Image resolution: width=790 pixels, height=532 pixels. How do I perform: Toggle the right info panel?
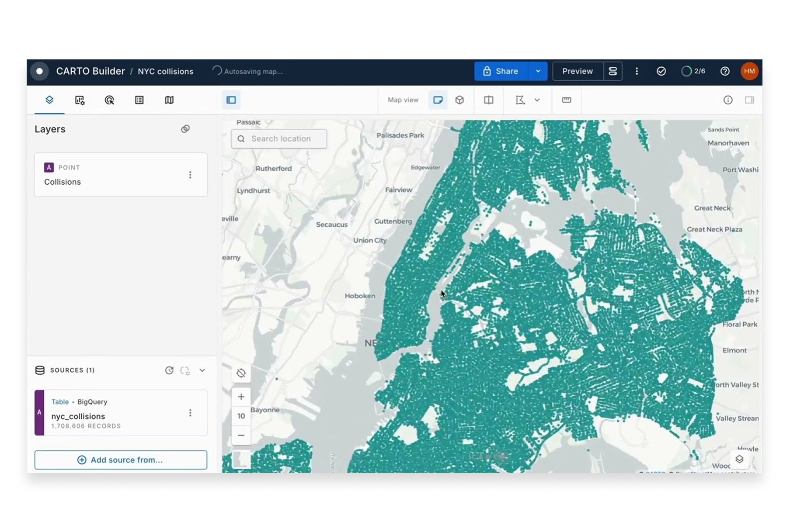click(750, 100)
